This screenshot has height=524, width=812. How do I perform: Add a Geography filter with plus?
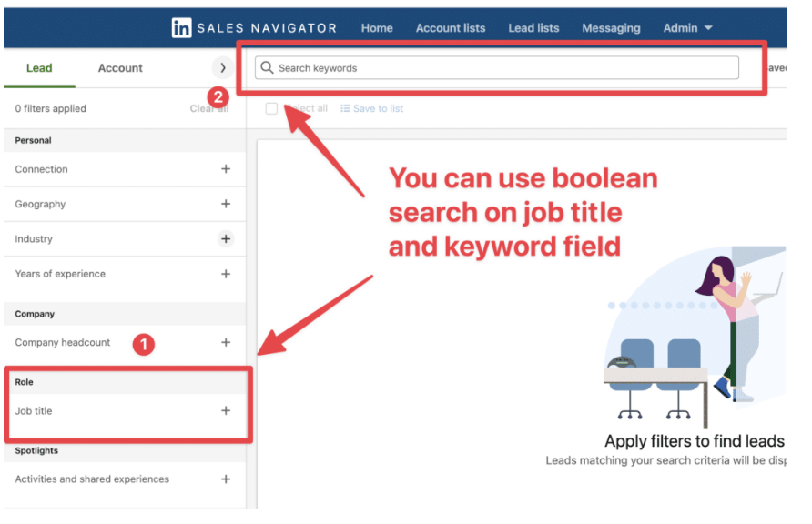pos(226,204)
